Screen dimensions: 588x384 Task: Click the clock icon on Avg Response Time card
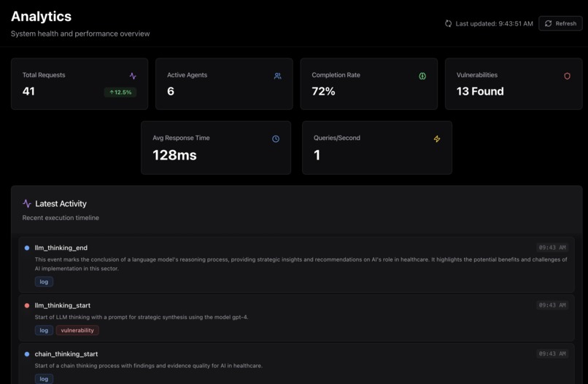point(276,138)
